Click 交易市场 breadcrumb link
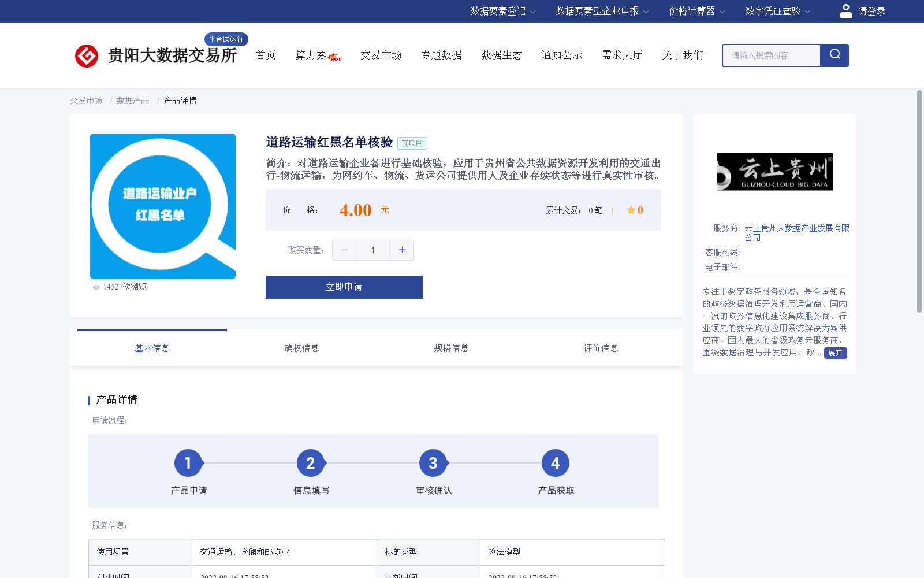 point(86,101)
